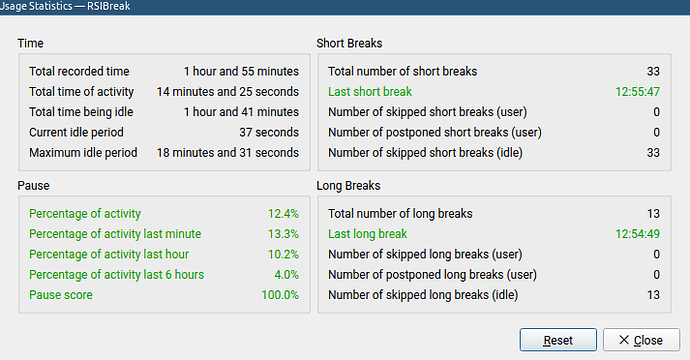Click the Usage Statistics title bar
This screenshot has height=360, width=690.
[345, 7]
